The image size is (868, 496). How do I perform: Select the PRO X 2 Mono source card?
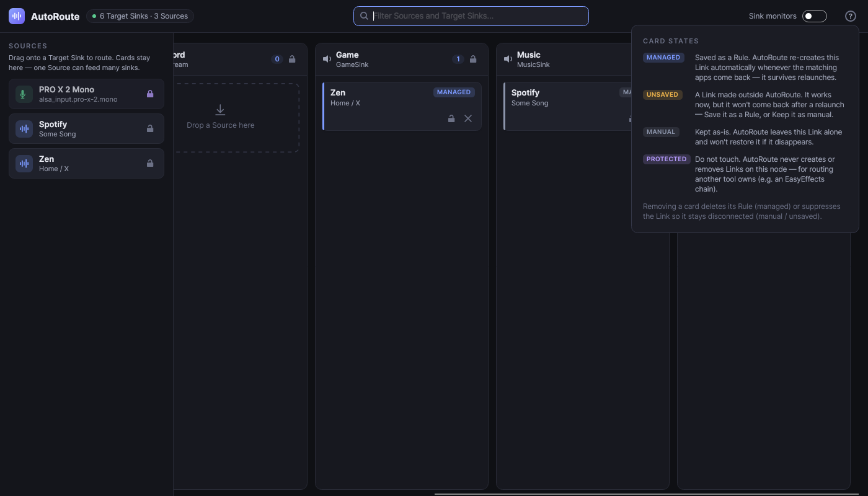(x=86, y=94)
